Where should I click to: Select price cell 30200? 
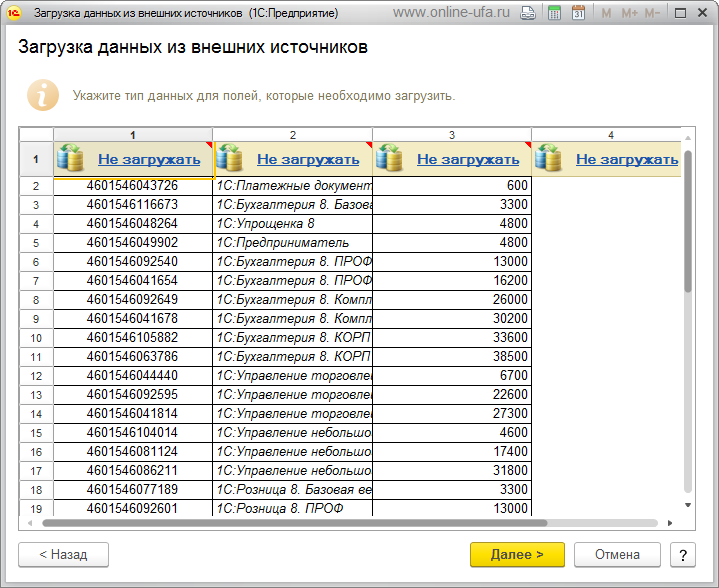tap(452, 319)
